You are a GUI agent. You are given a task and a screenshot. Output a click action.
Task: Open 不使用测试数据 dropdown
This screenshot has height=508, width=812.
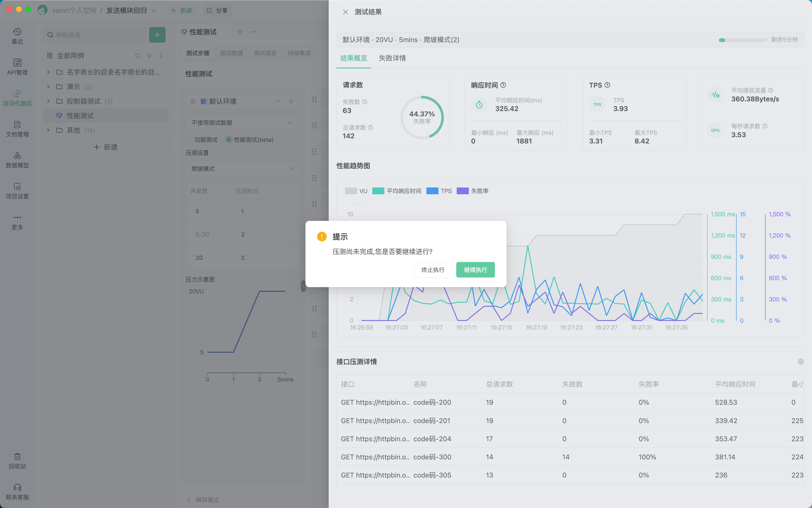241,123
